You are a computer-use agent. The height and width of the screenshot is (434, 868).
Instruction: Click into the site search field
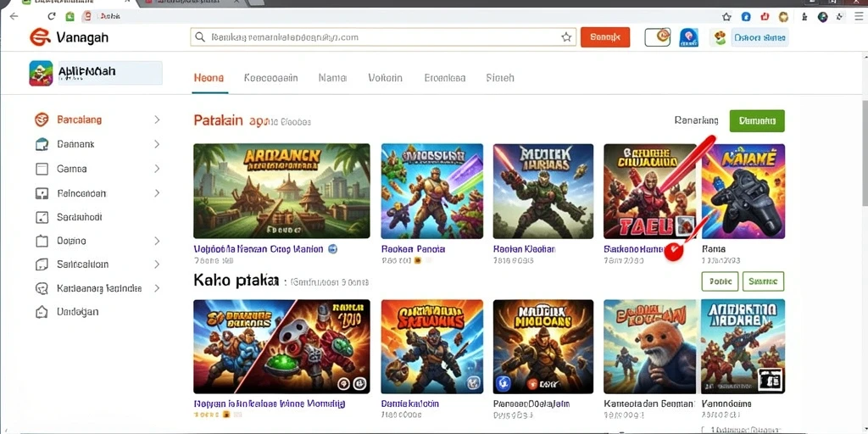click(x=383, y=37)
